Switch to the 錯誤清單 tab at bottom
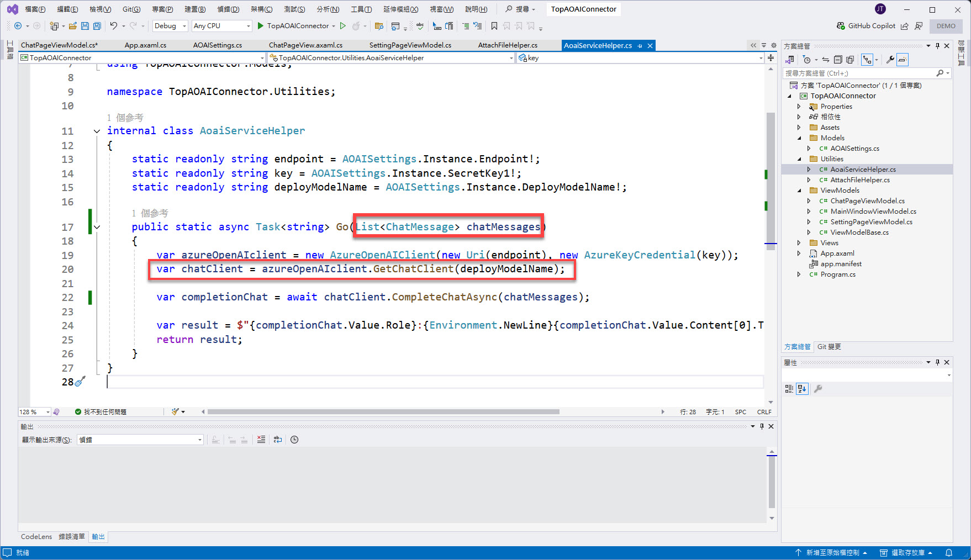This screenshot has height=560, width=971. pos(72,537)
